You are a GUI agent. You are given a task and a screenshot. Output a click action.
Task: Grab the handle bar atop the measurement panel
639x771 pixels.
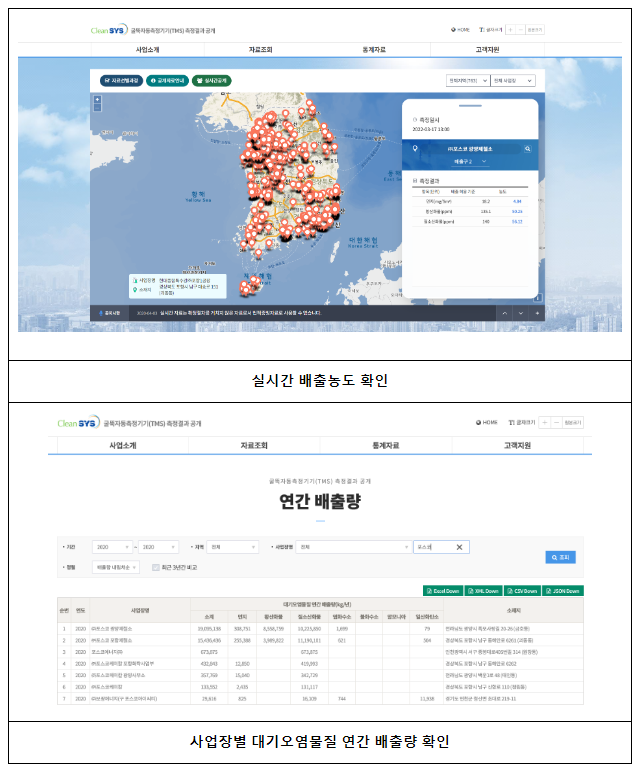point(470,106)
